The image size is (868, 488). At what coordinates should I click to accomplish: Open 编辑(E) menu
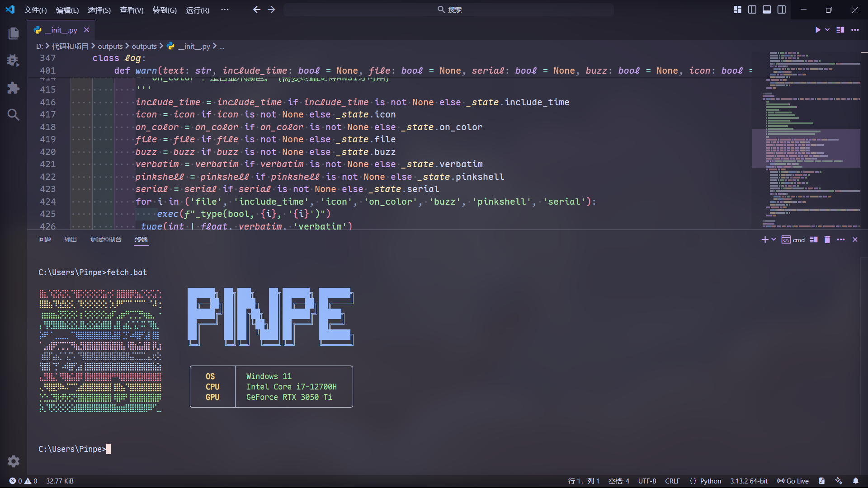tap(67, 10)
